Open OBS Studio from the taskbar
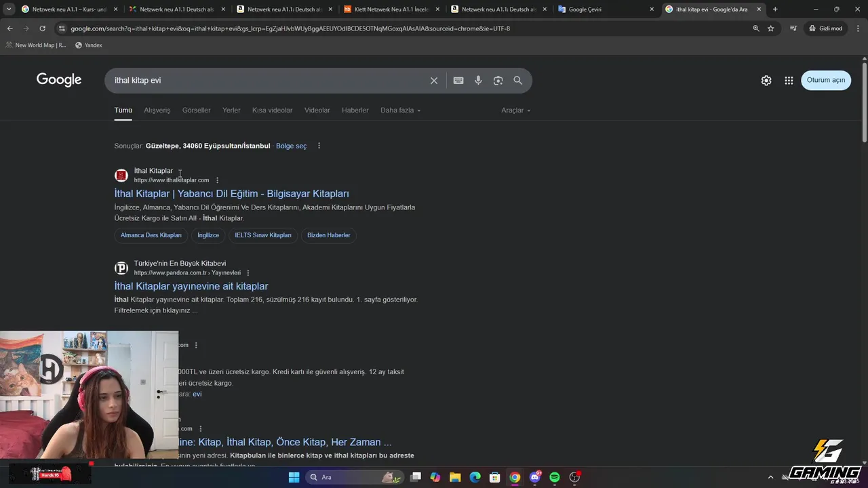 [575, 477]
